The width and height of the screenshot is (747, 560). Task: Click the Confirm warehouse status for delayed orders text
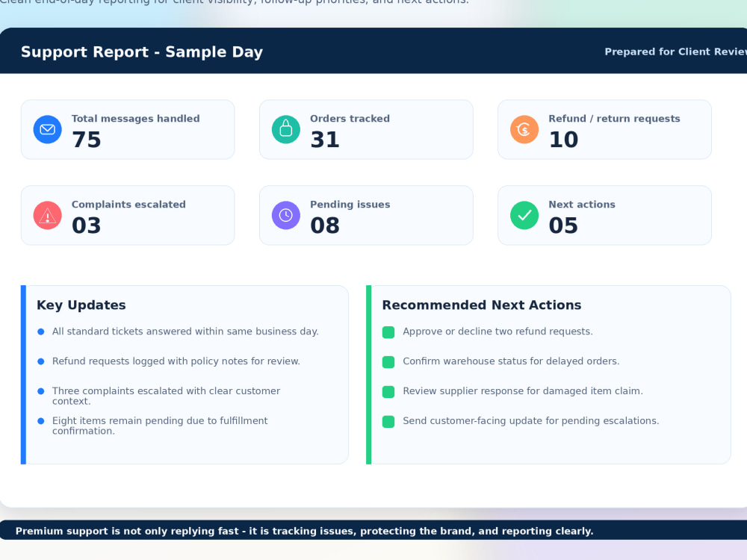point(511,361)
